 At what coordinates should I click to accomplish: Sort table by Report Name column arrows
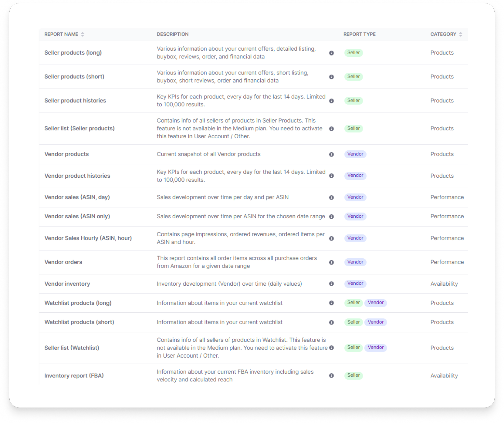pyautogui.click(x=83, y=34)
